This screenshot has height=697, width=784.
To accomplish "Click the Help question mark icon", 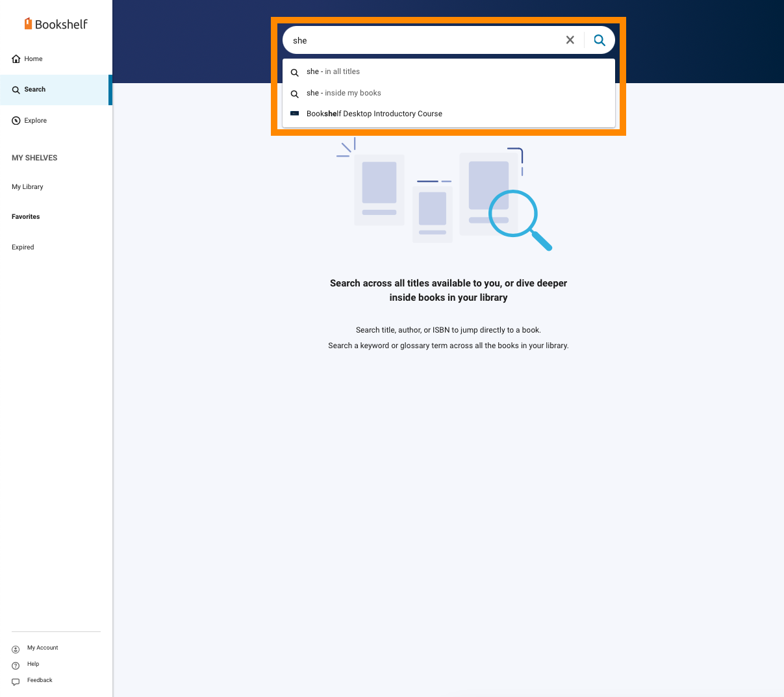I will click(16, 665).
